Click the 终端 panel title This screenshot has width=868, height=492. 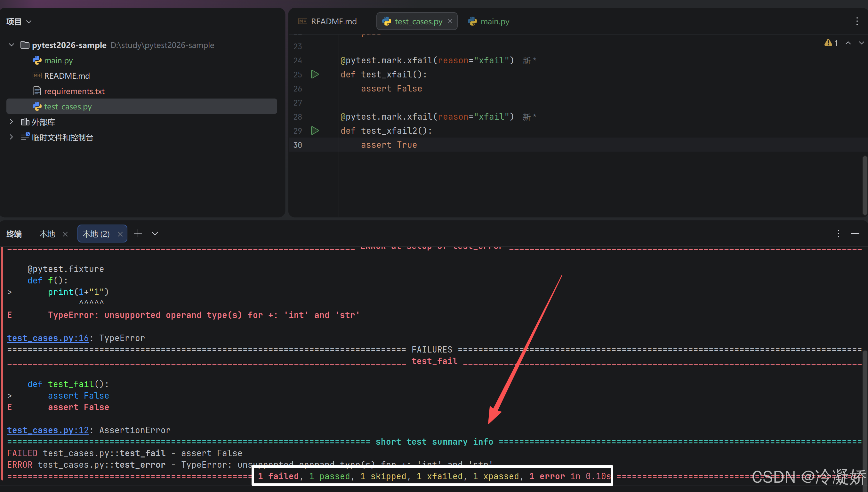(14, 234)
